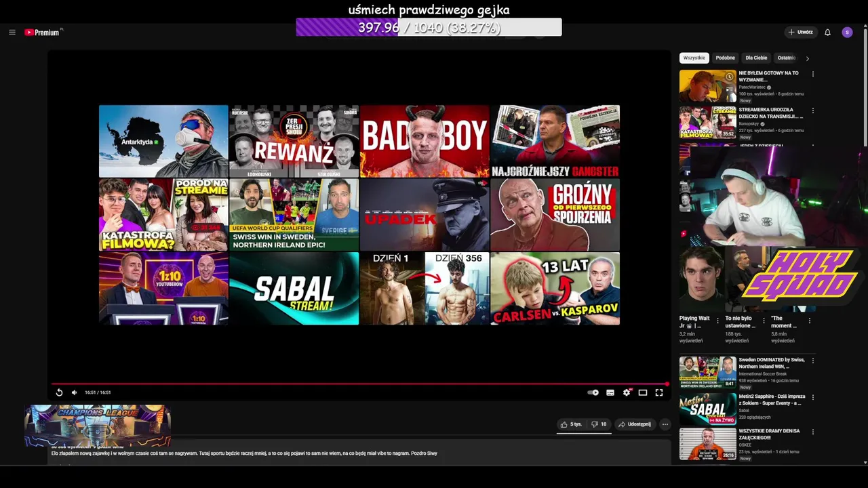Click the Udostępnij share button

(x=635, y=424)
